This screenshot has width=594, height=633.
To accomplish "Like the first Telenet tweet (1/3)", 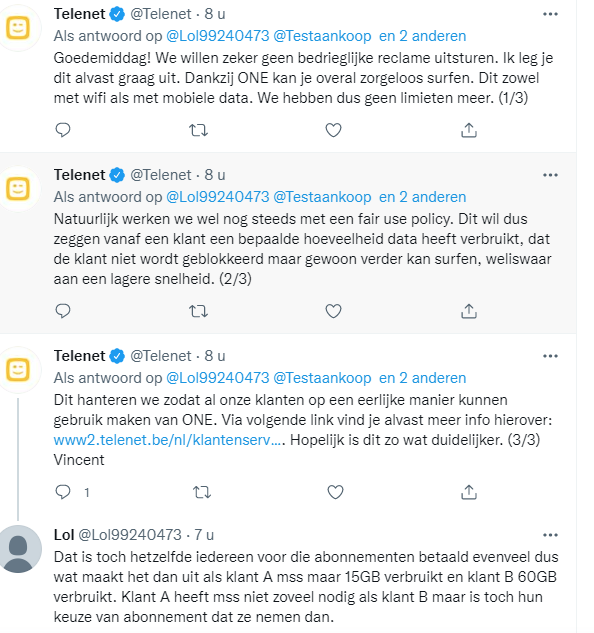I will (334, 130).
